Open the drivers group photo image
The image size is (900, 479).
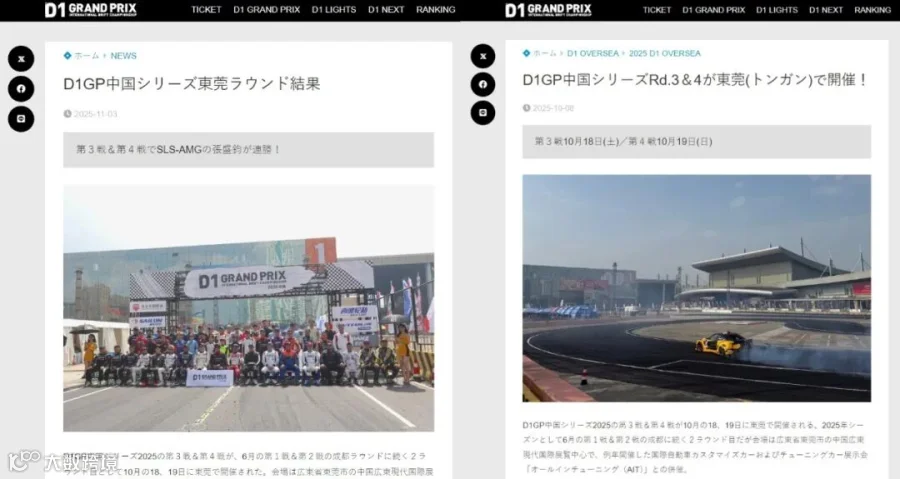tap(249, 308)
